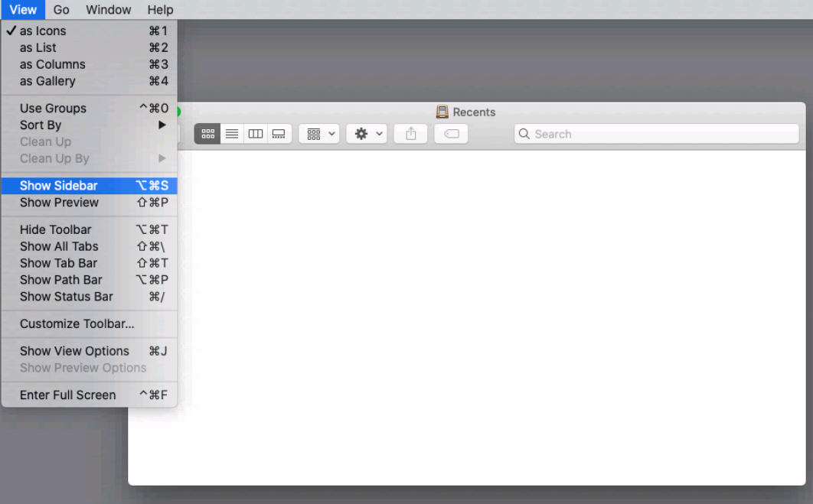Open the Help menu
813x504 pixels.
(x=160, y=10)
